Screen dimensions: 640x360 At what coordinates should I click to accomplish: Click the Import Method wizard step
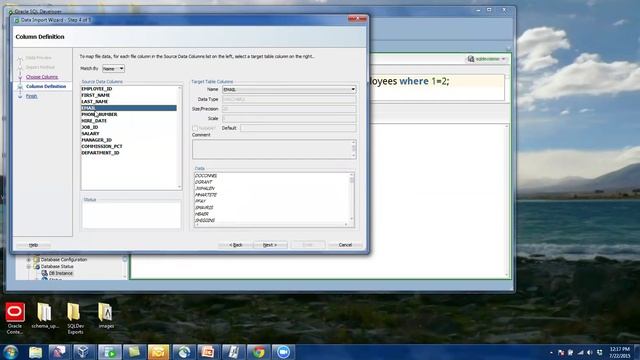click(x=40, y=67)
